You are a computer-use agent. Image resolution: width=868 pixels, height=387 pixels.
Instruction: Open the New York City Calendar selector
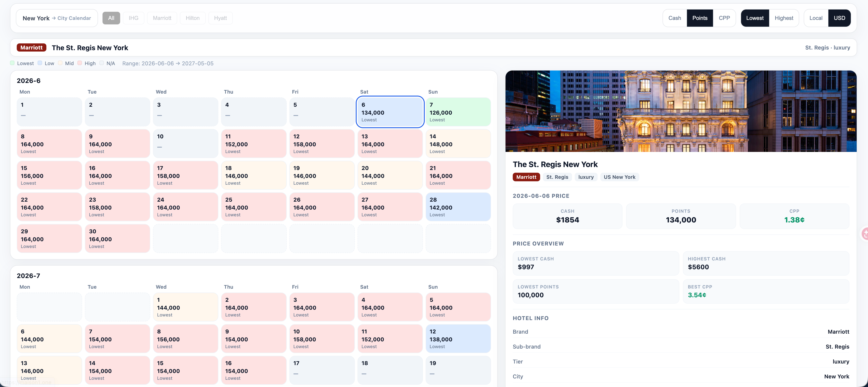57,18
